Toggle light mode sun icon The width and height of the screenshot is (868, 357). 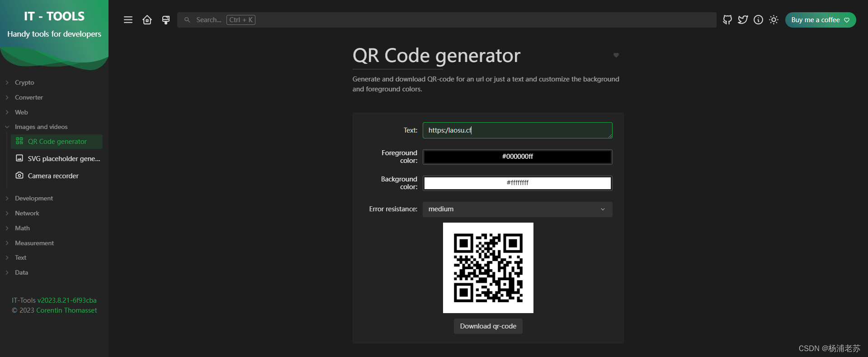[x=774, y=20]
